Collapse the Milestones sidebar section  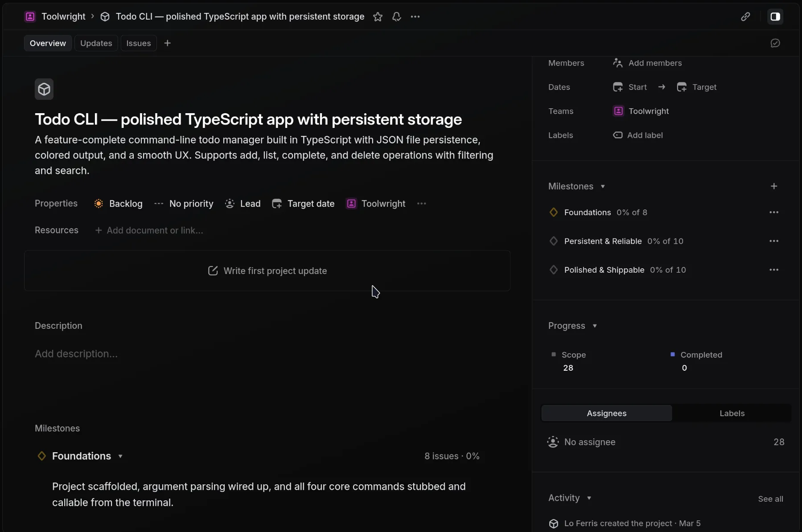pyautogui.click(x=603, y=187)
